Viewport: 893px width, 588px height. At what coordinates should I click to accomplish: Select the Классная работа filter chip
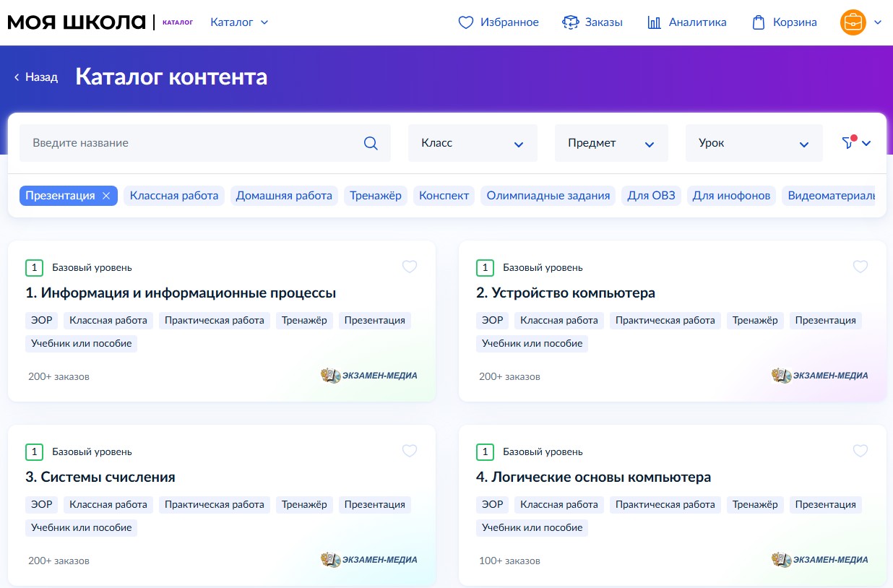click(174, 196)
